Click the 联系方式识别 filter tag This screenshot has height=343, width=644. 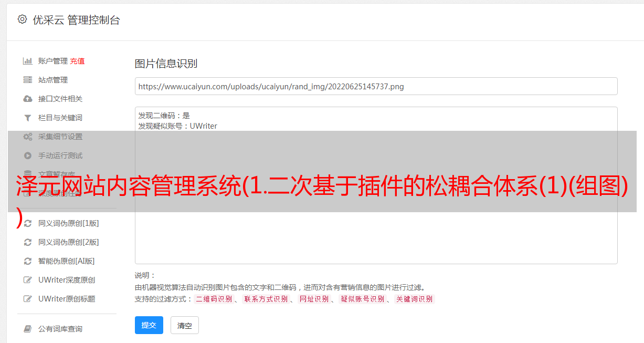click(x=266, y=299)
